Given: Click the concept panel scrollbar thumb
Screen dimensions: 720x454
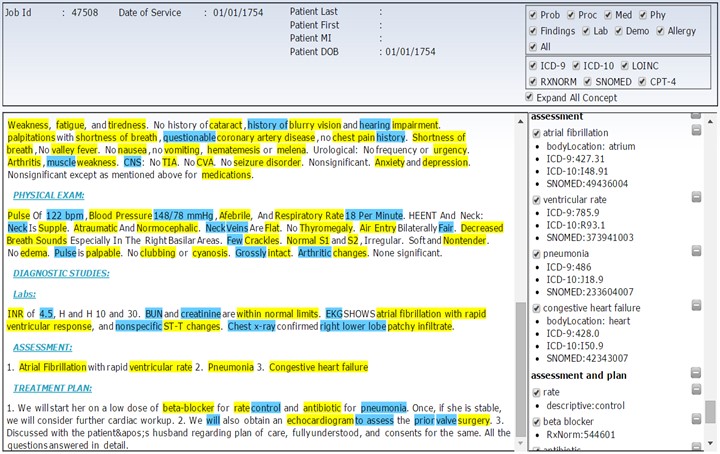Looking at the screenshot, I should (710, 411).
